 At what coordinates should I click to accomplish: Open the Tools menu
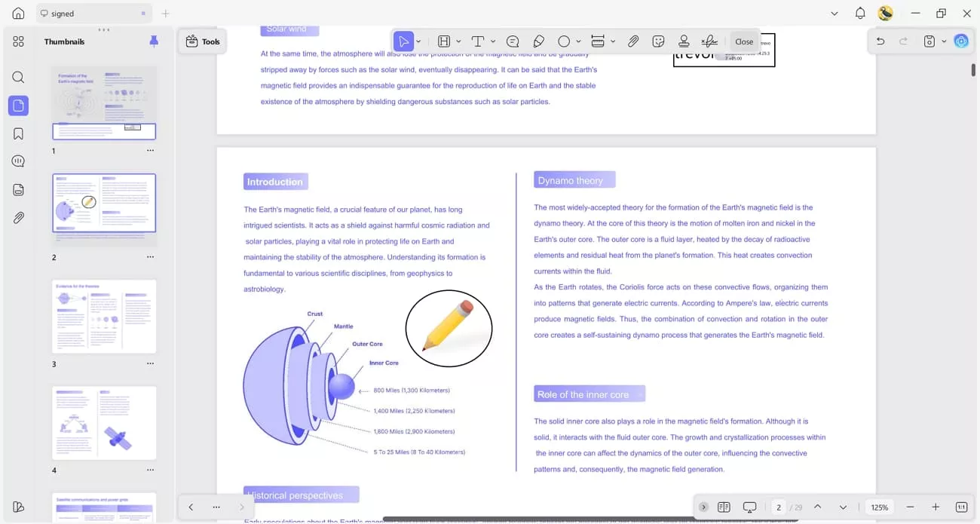pos(202,41)
